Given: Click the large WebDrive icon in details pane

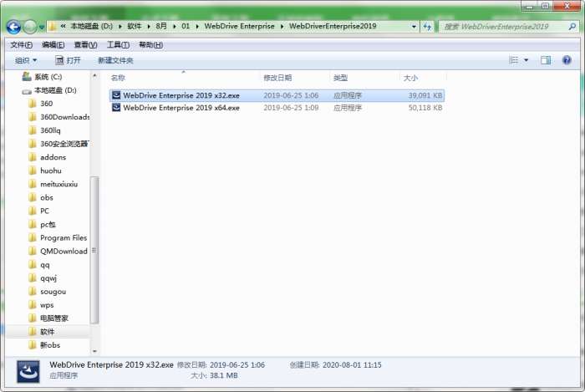Looking at the screenshot, I should [28, 371].
